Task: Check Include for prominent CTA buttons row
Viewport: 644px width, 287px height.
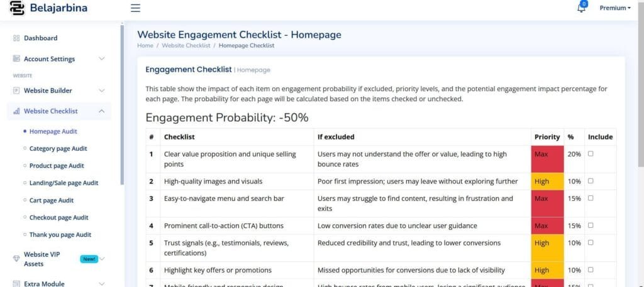Action: [x=590, y=225]
